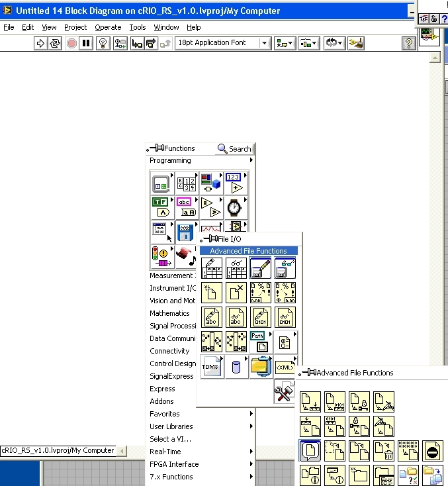Open the File menu

[x=9, y=27]
